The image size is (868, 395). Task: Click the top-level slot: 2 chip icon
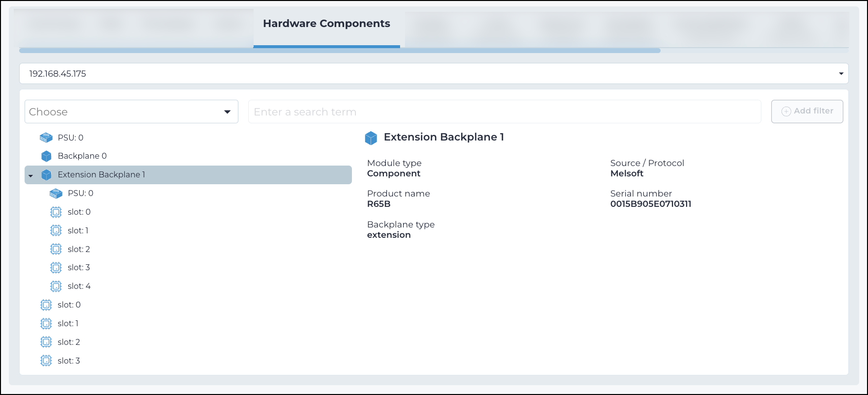coord(46,342)
